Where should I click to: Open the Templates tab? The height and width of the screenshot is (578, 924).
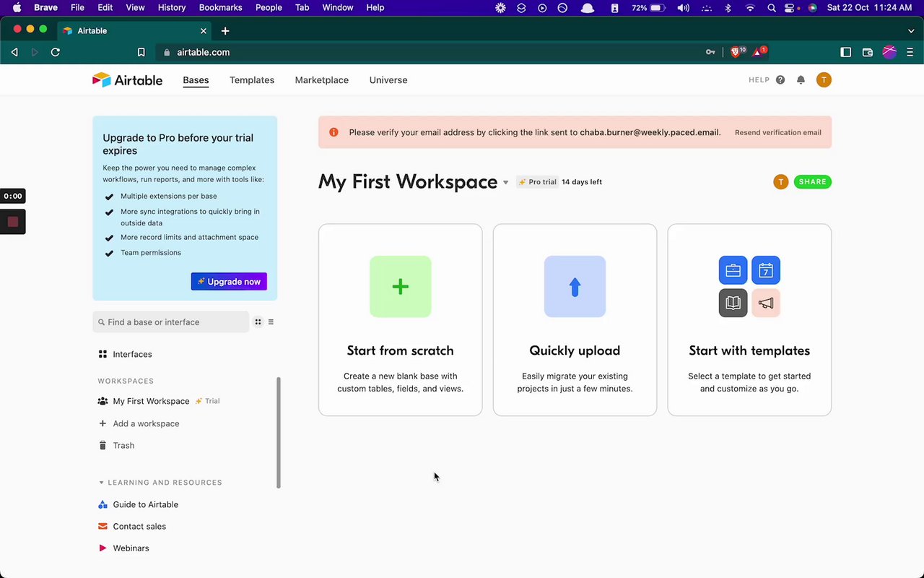[252, 80]
